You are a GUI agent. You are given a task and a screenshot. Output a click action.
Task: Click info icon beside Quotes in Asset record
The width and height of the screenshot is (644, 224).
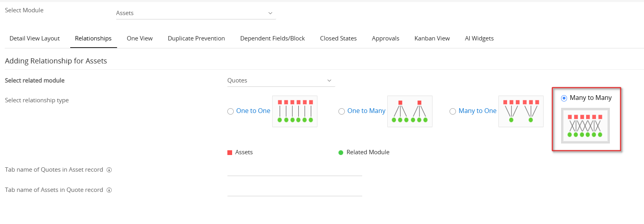pyautogui.click(x=109, y=170)
